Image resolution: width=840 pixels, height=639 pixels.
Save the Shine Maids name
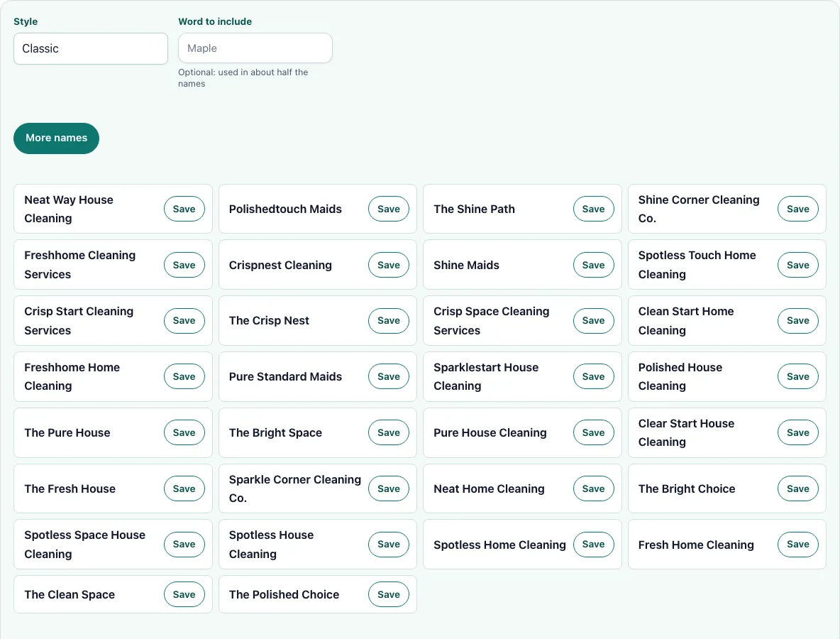tap(594, 265)
